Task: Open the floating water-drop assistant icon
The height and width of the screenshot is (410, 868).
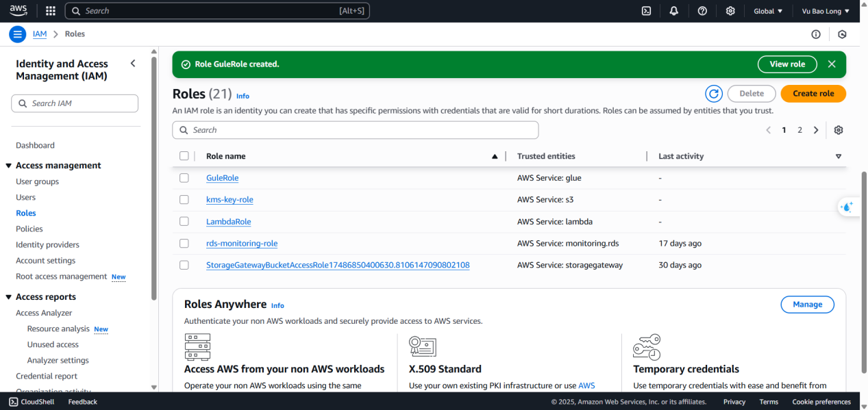Action: pos(847,207)
